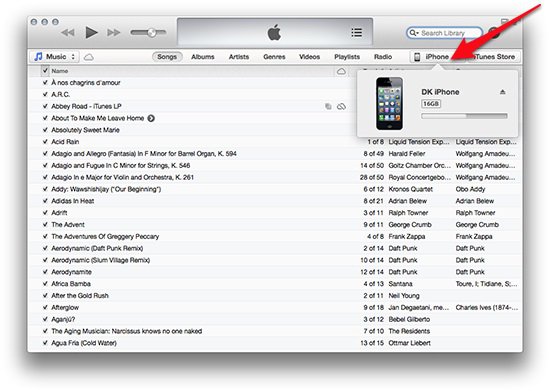Open the search options magnifier dropdown

point(414,33)
